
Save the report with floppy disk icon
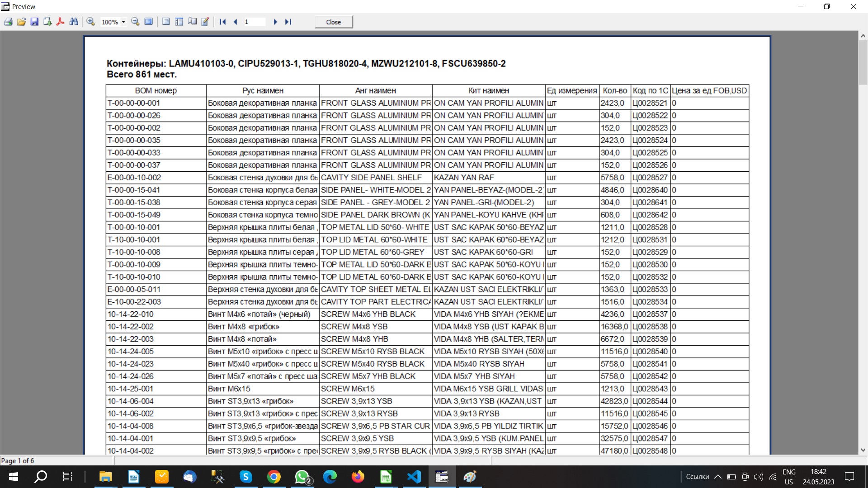tap(34, 22)
